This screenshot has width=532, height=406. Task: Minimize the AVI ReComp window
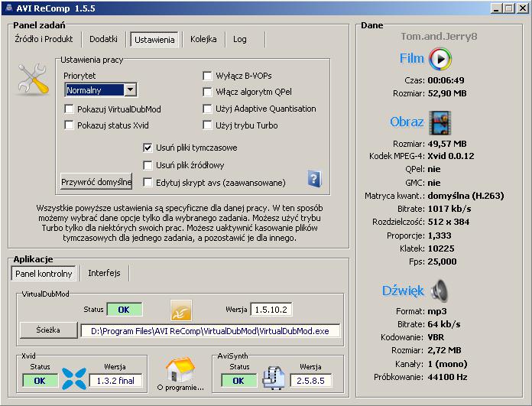[x=496, y=8]
